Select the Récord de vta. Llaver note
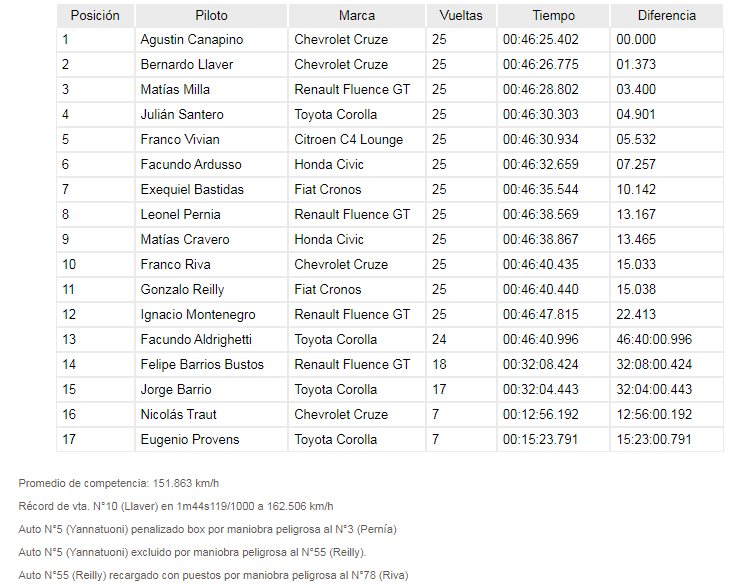Image resolution: width=731 pixels, height=588 pixels. [176, 506]
